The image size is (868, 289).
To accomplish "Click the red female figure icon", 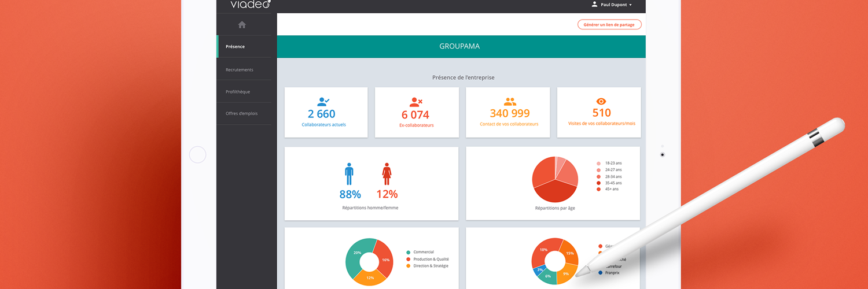I will (x=387, y=174).
